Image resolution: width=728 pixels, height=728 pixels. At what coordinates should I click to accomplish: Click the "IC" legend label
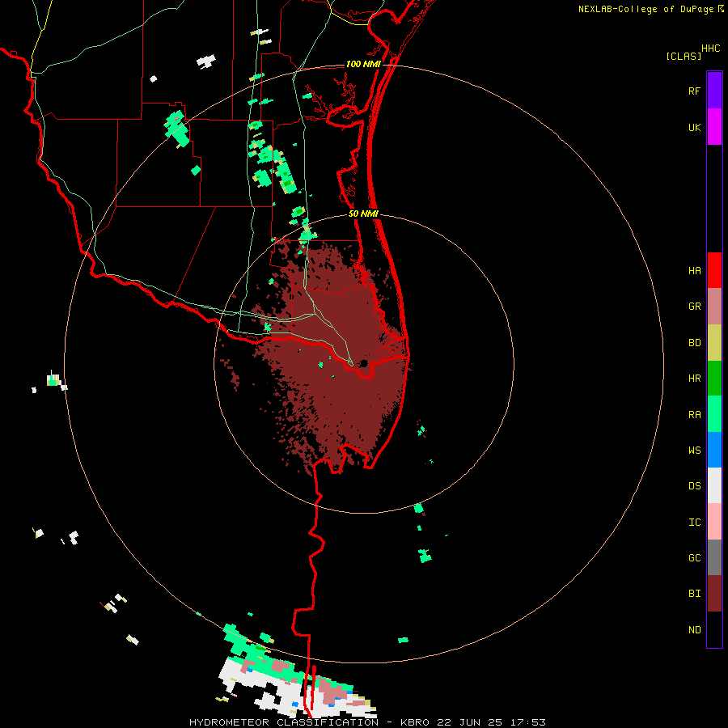694,523
